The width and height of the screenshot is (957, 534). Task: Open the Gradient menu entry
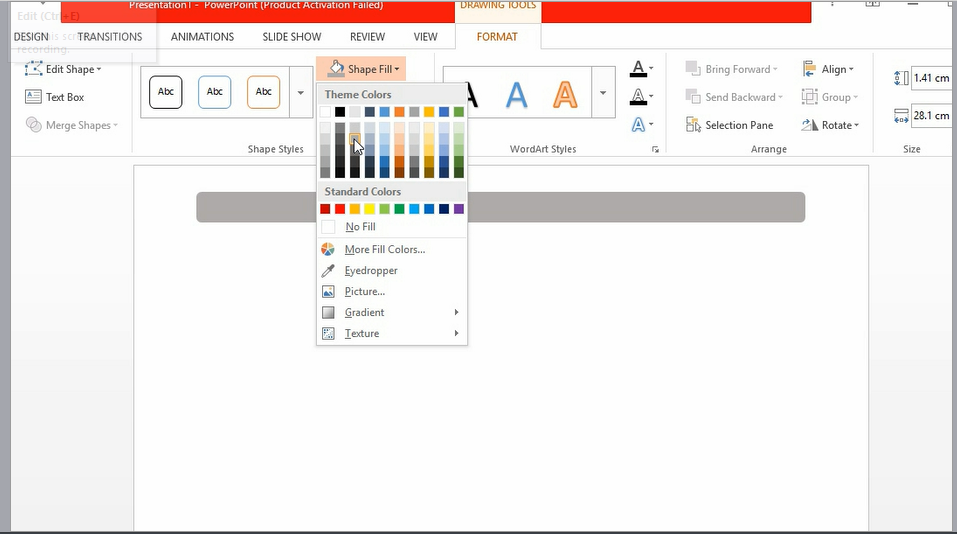click(392, 312)
